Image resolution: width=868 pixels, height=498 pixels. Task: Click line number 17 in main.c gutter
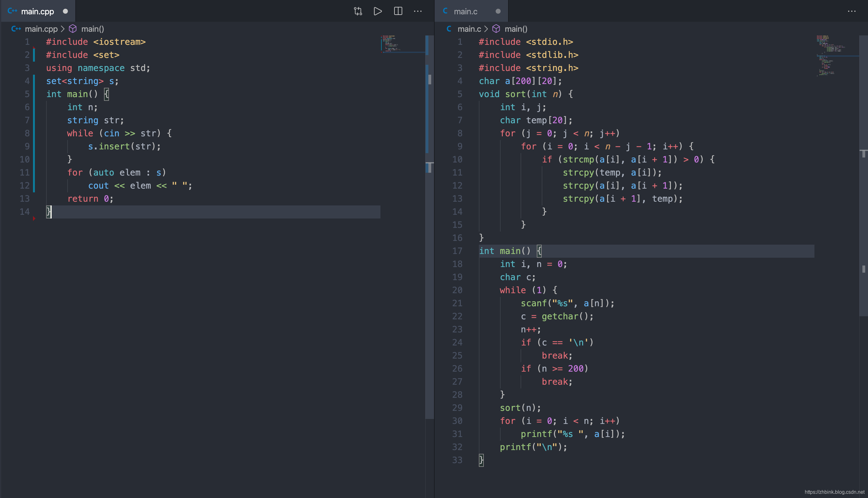pos(457,251)
